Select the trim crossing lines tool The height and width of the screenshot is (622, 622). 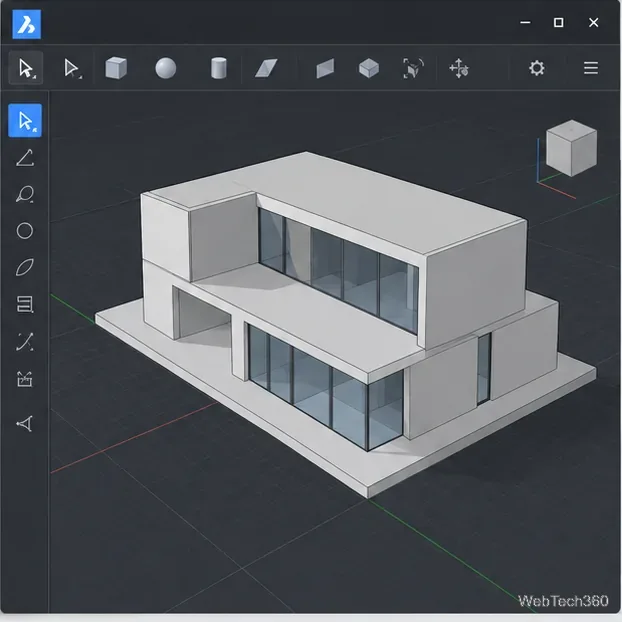(25, 342)
